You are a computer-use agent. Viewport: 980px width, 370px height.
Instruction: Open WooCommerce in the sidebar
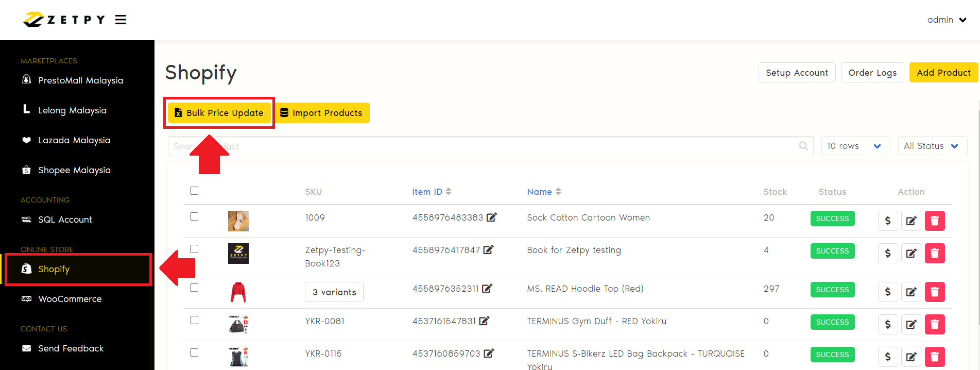tap(70, 299)
